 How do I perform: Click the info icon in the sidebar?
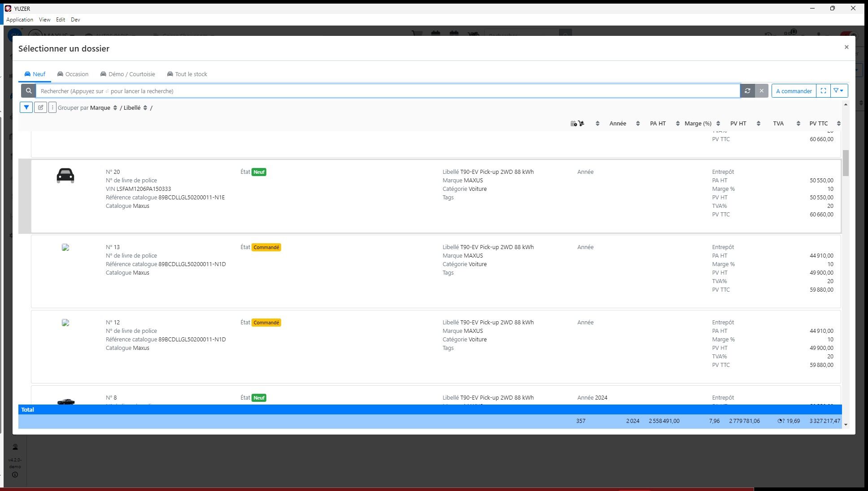15,475
